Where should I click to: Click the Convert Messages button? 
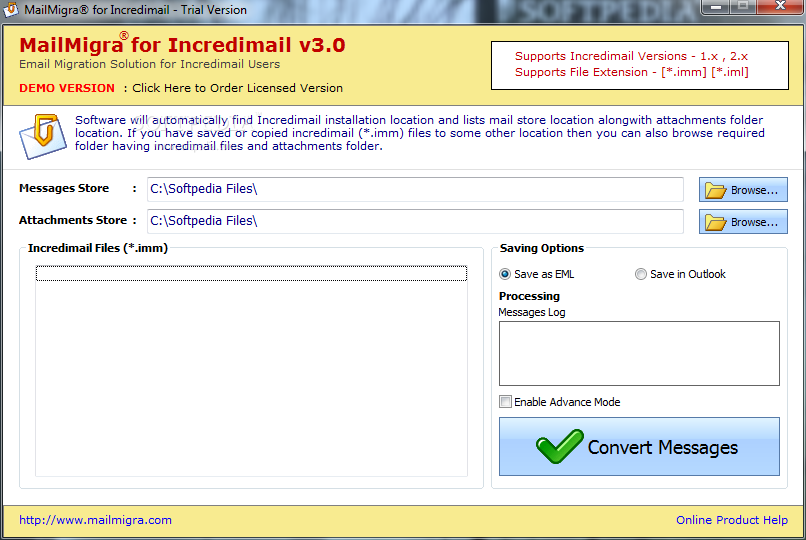[x=639, y=446]
